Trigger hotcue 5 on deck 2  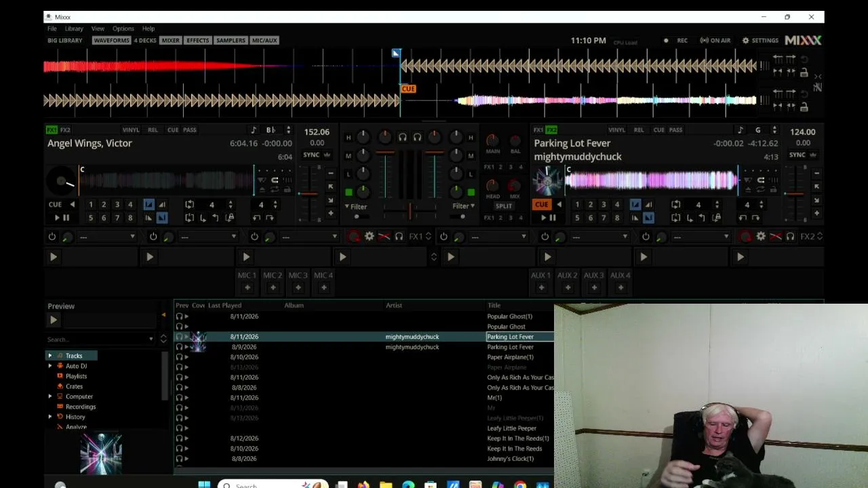tap(577, 218)
